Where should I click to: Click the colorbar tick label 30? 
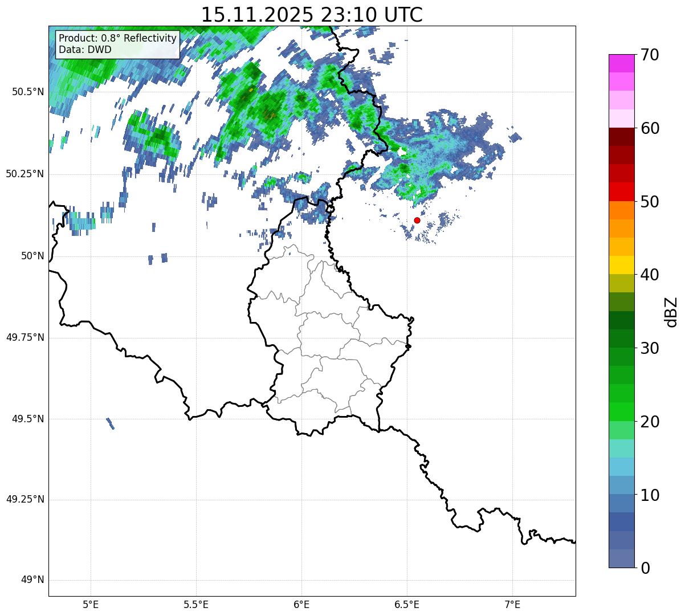click(650, 348)
